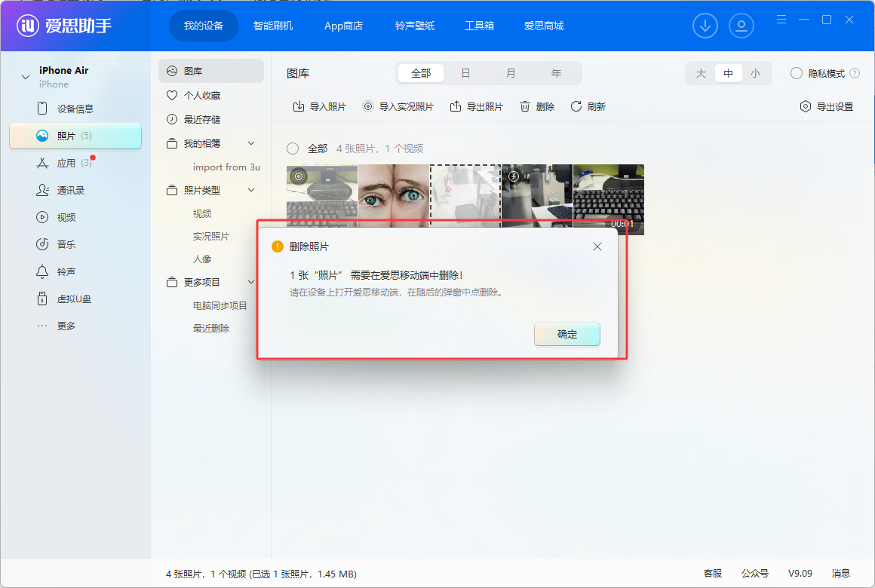This screenshot has width=875, height=588.
Task: Collapse the 我的相簿 album group
Action: pos(250,142)
